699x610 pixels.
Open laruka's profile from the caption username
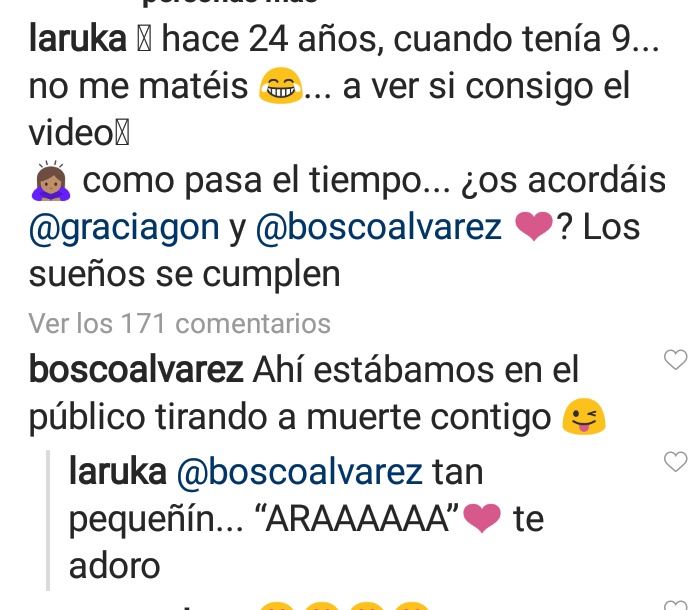78,39
